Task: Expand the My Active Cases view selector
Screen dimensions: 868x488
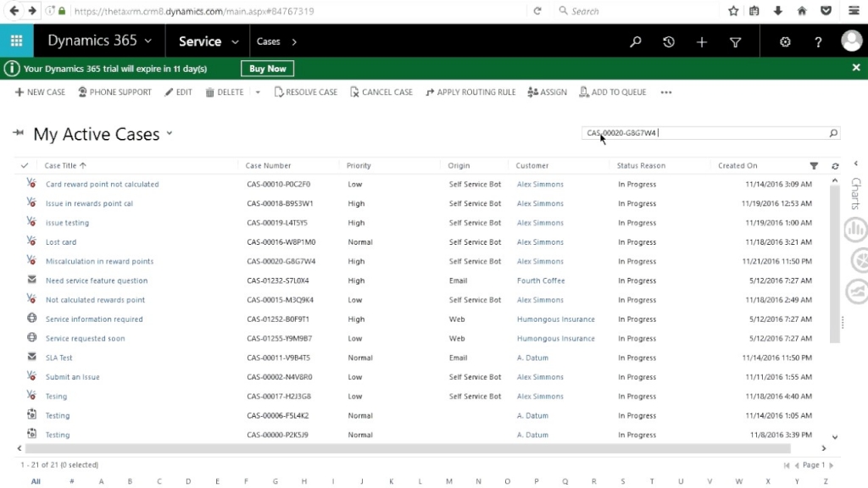Action: pyautogui.click(x=170, y=134)
